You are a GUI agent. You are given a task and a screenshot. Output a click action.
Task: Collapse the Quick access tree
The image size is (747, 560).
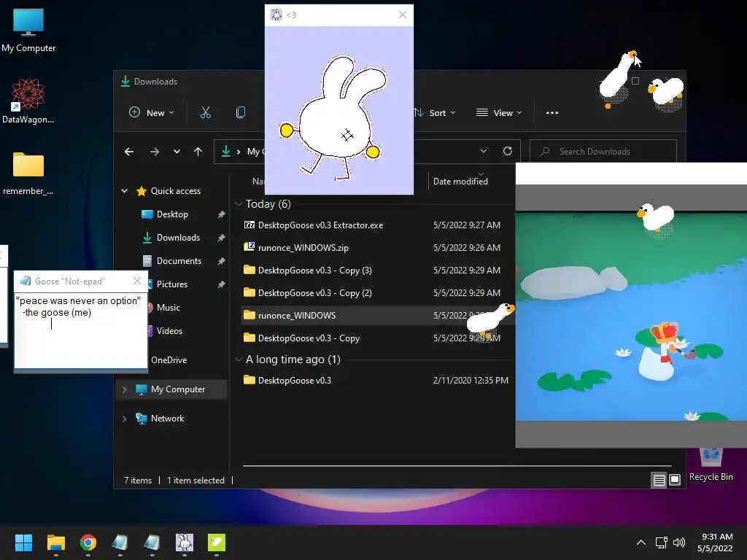(124, 191)
